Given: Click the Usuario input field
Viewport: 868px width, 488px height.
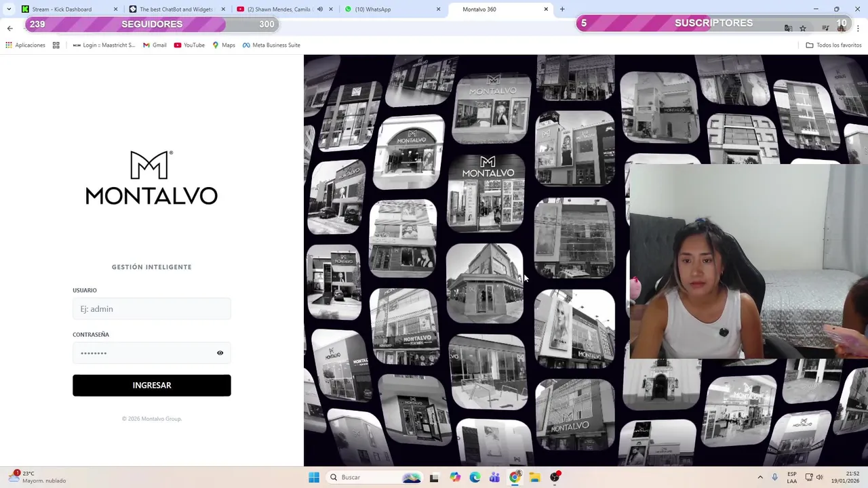Looking at the screenshot, I should click(x=152, y=309).
